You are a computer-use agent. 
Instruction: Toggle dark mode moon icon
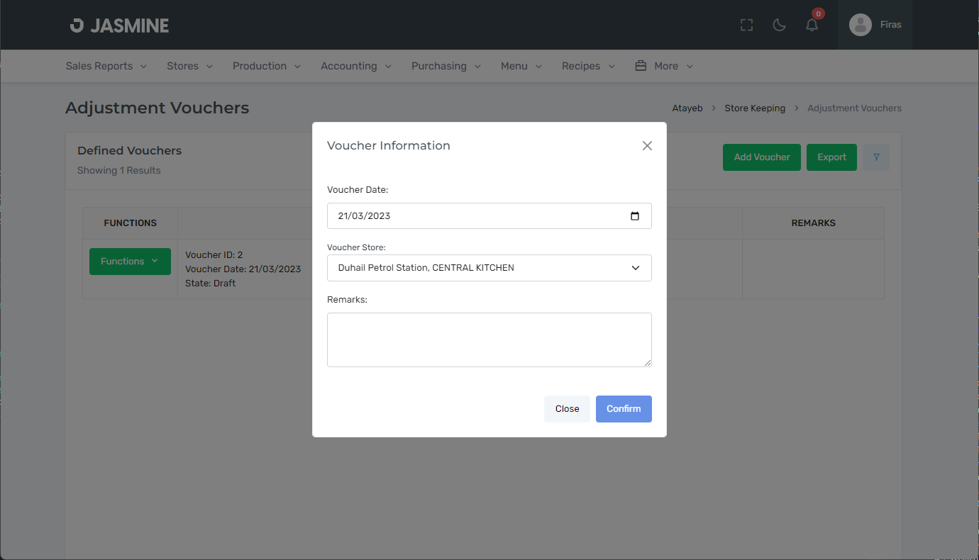click(x=779, y=25)
